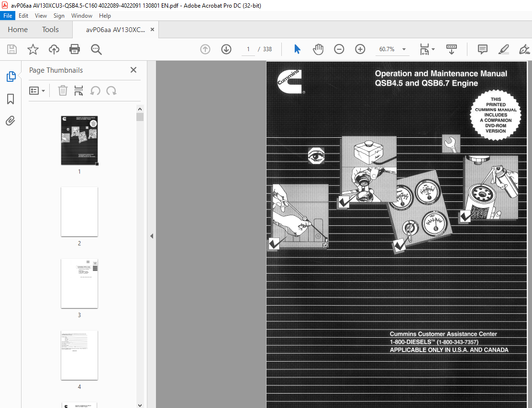Click the read mode scrolling icon

(x=452, y=50)
